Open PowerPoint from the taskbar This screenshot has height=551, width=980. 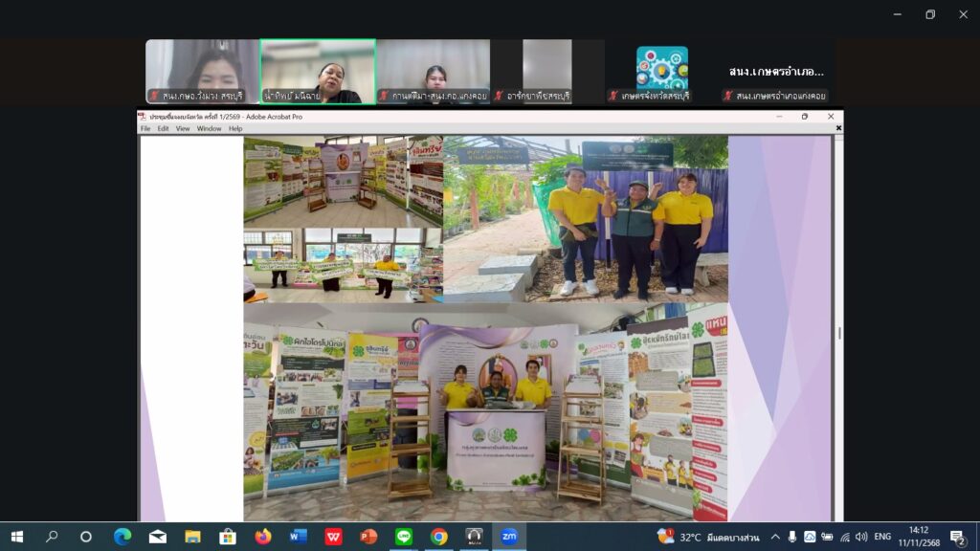[368, 537]
